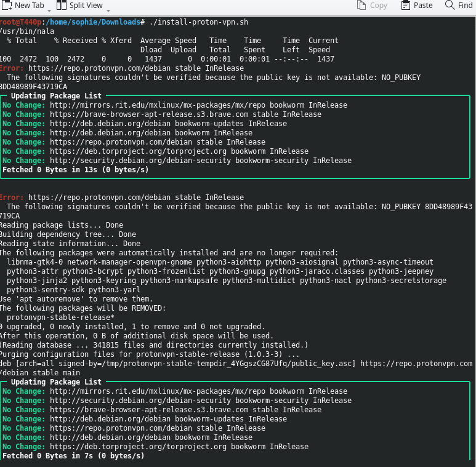Expand the New Tab dropdown arrow

point(49,11)
